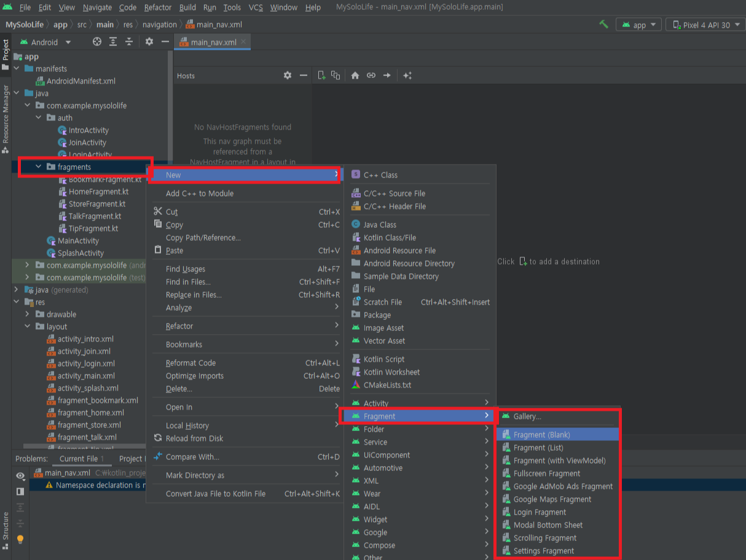Viewport: 746px width, 560px height.
Task: Choose Settings Fragment
Action: click(558, 551)
